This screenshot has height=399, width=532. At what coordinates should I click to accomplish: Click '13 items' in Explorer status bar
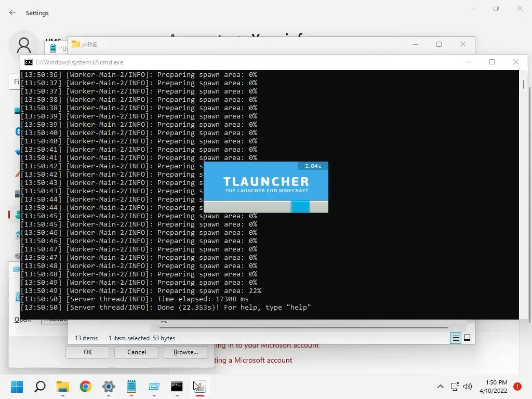point(86,338)
